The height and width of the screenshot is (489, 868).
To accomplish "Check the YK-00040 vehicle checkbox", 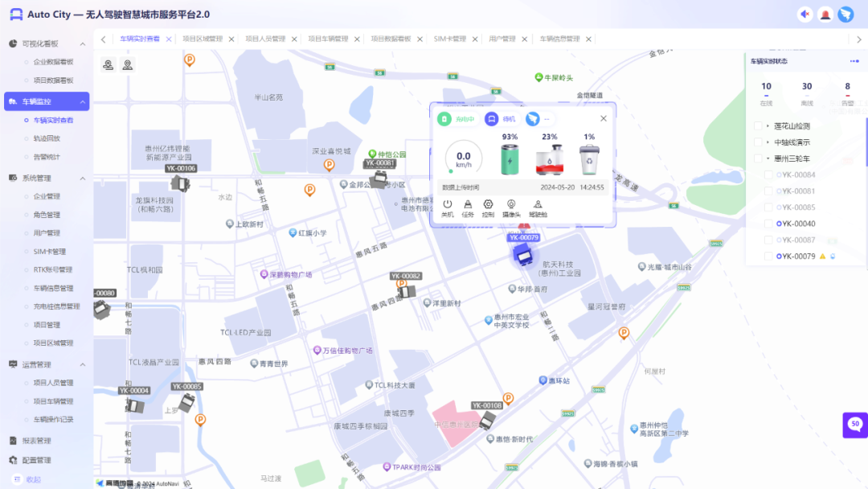I will pos(768,224).
